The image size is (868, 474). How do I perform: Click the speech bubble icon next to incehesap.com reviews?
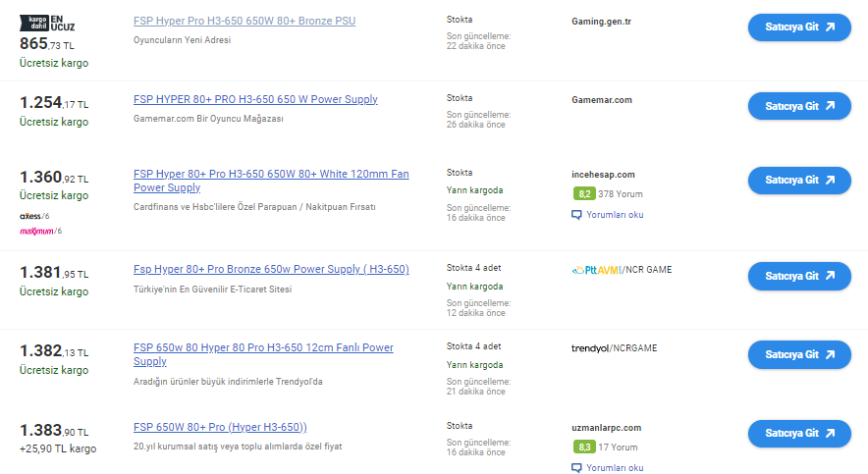pos(576,214)
